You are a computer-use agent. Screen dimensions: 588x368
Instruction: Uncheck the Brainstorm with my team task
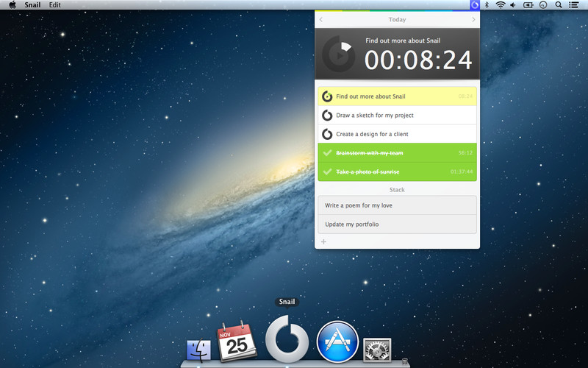pos(327,153)
